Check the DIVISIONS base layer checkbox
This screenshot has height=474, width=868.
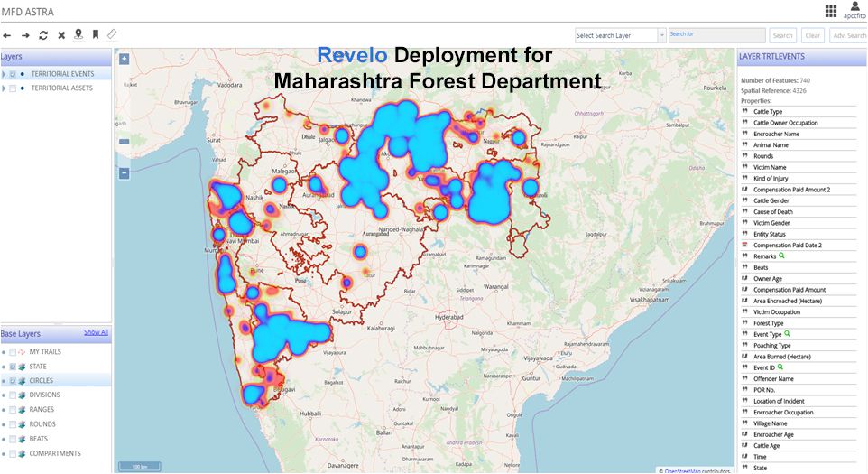(x=13, y=395)
